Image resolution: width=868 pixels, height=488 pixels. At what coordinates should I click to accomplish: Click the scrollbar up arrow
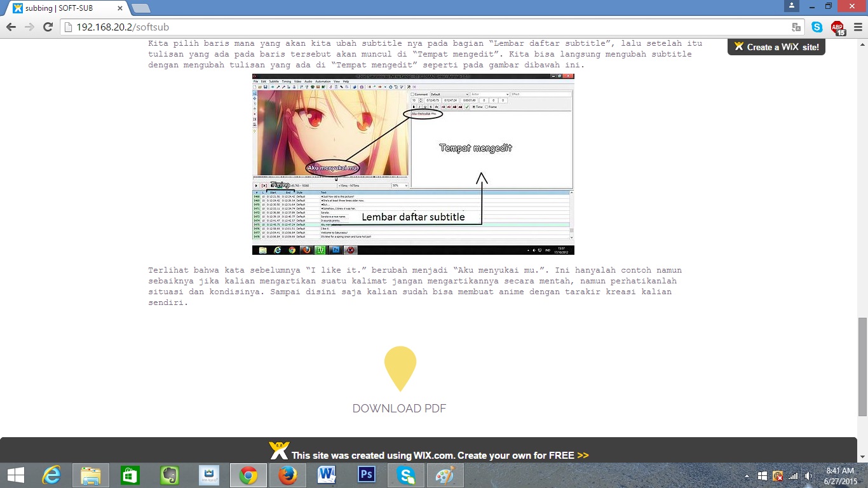862,44
